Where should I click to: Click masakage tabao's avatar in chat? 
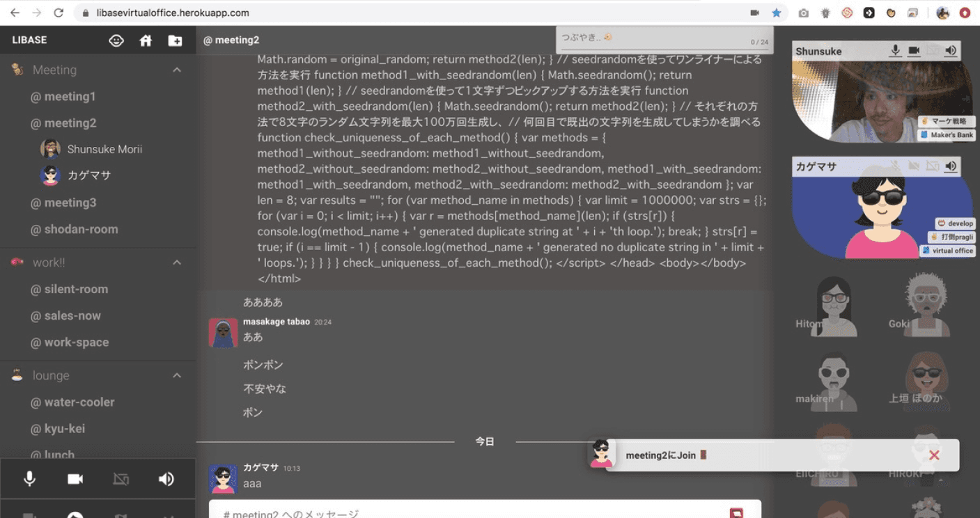[x=223, y=333]
